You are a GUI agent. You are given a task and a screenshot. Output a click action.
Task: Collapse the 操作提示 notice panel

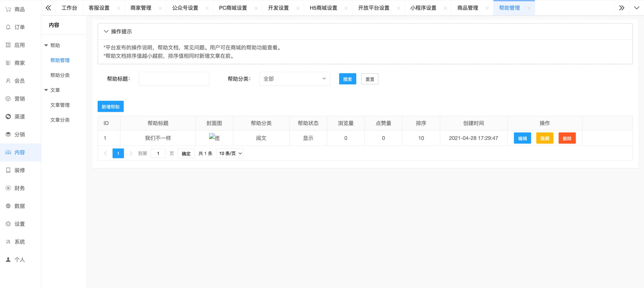point(106,31)
